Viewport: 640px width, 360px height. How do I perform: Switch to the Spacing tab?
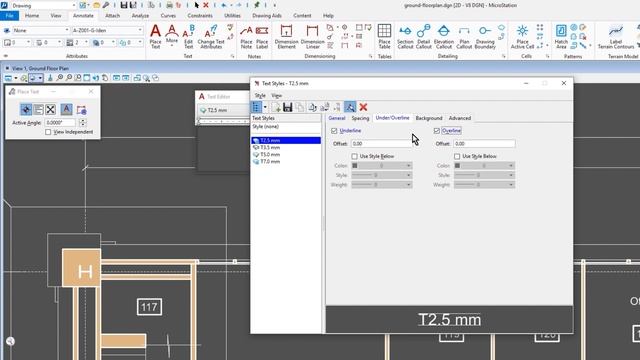[x=360, y=118]
